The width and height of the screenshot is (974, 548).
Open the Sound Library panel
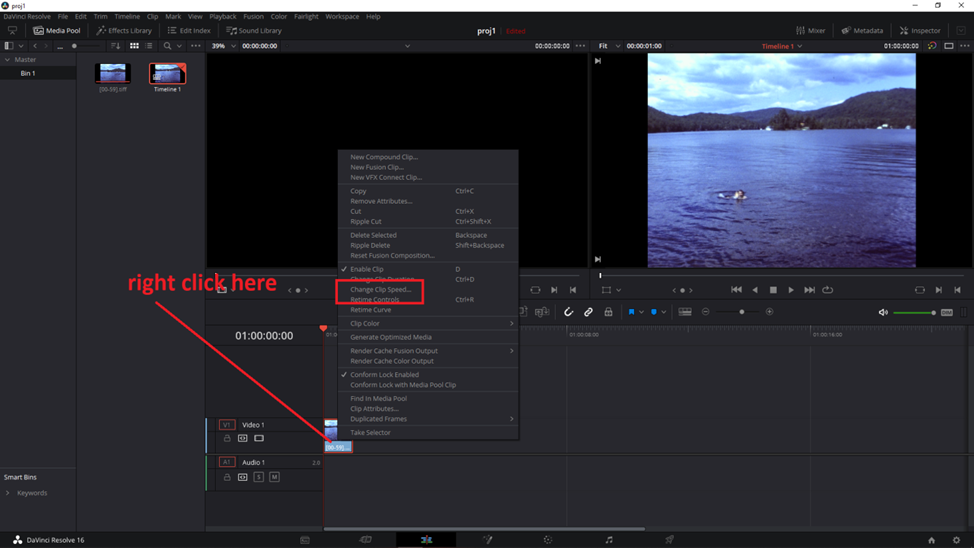tap(254, 30)
